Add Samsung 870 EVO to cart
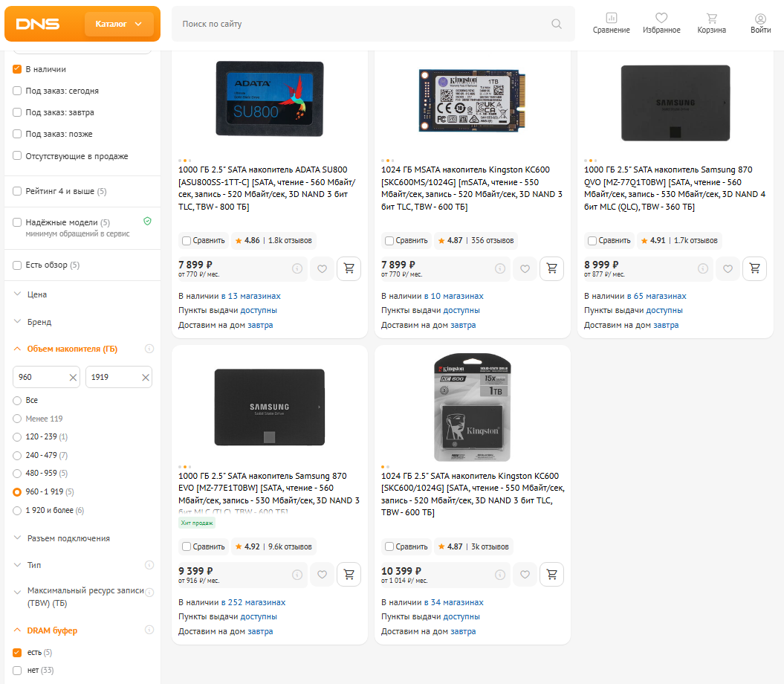The height and width of the screenshot is (684, 784). (349, 575)
